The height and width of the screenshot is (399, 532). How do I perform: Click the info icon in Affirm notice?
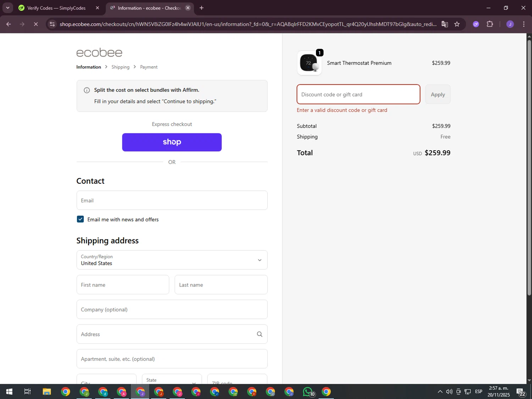[x=87, y=90]
